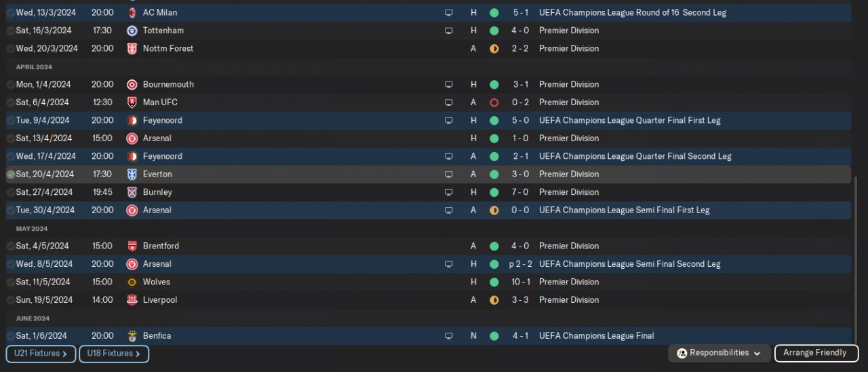This screenshot has width=868, height=372.
Task: Toggle the checkmark on the Everton fixture row
Action: point(11,174)
